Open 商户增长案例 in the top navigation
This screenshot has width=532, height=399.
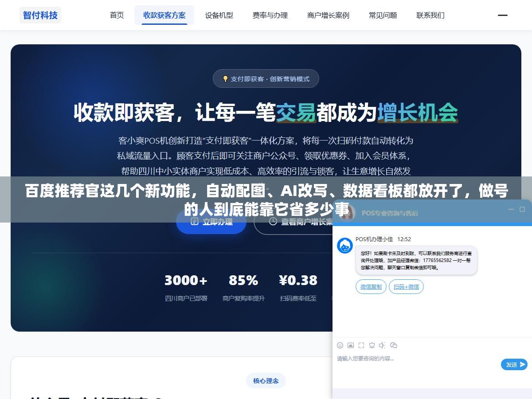coord(328,15)
